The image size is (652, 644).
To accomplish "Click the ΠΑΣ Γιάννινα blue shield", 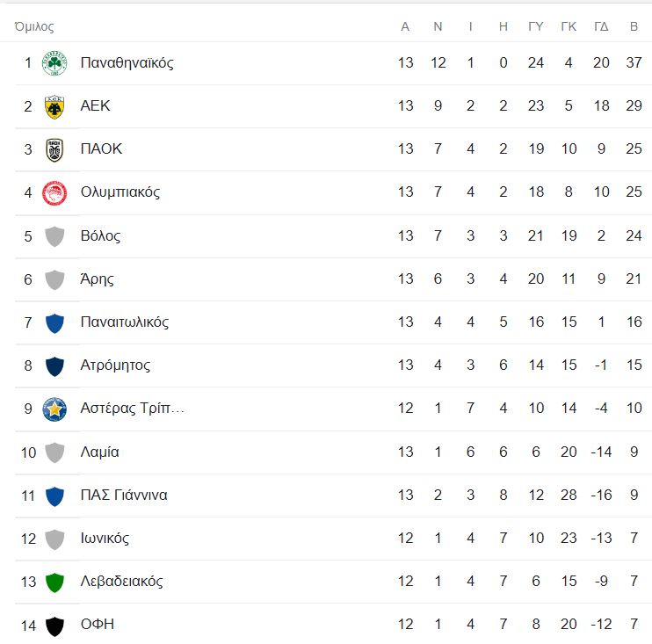I will tap(54, 496).
